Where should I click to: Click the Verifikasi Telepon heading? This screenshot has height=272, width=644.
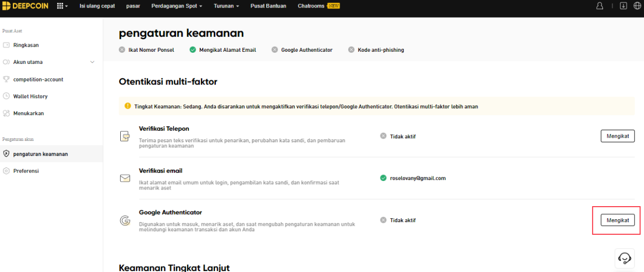(x=164, y=129)
